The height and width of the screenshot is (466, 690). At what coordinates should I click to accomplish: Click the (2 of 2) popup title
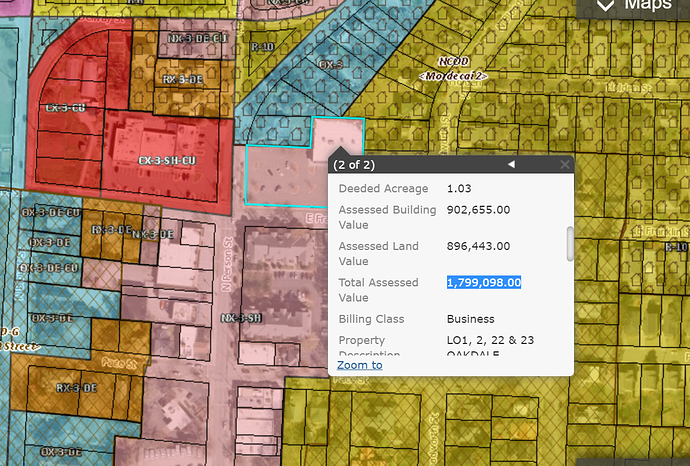coord(354,164)
